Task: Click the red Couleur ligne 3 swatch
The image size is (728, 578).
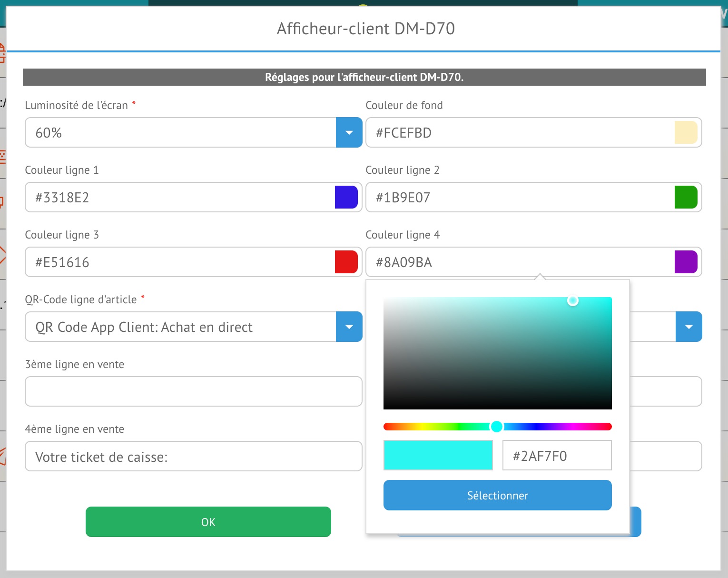Action: pyautogui.click(x=346, y=262)
